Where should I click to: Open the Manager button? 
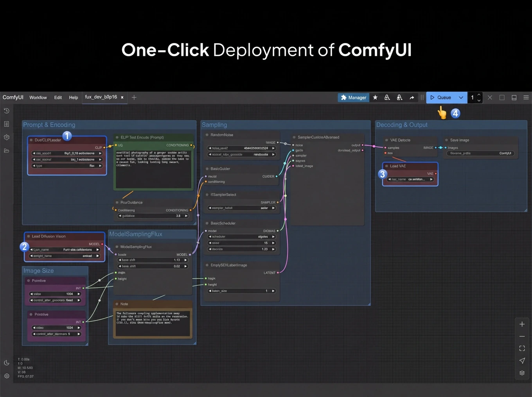[x=354, y=97]
